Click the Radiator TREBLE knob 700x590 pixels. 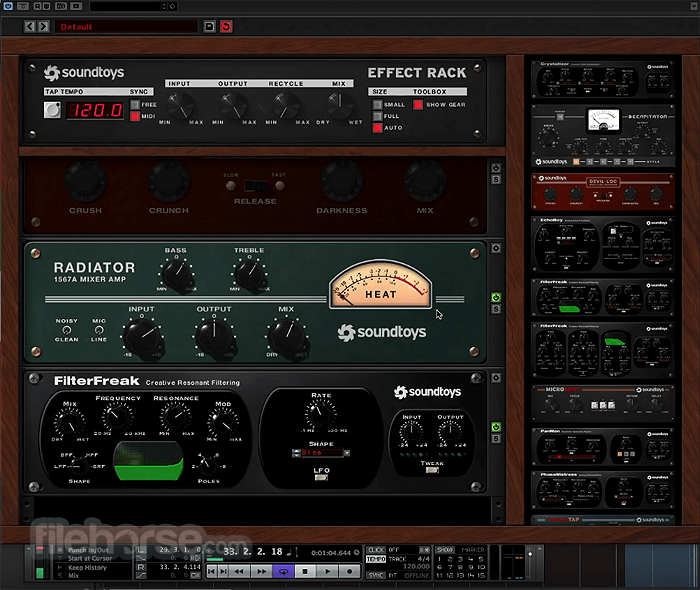(x=250, y=274)
